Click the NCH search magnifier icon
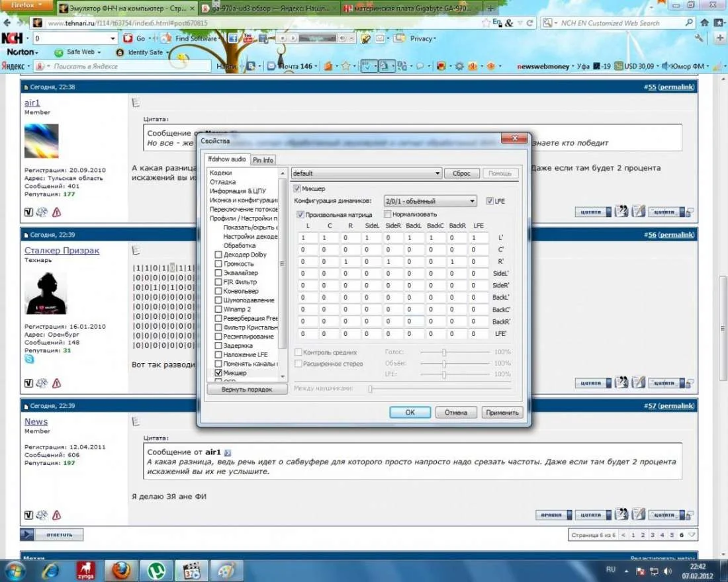Image resolution: width=728 pixels, height=582 pixels. pos(689,22)
